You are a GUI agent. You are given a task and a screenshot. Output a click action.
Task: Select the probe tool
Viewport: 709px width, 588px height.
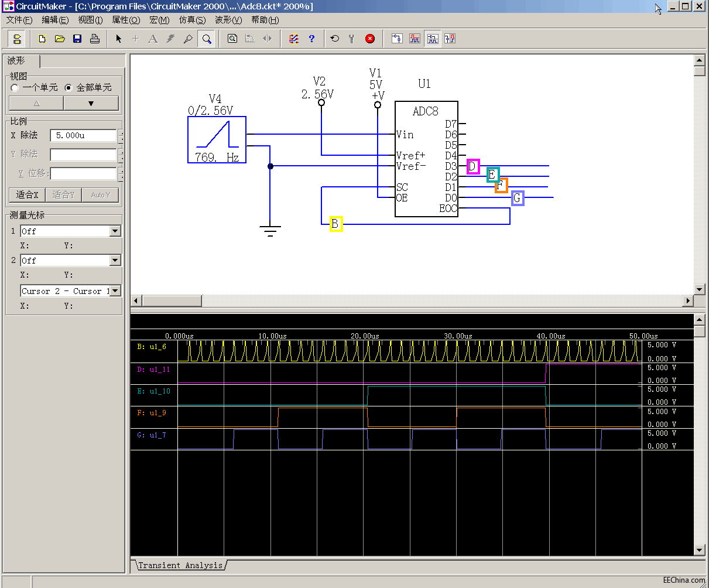click(x=189, y=39)
